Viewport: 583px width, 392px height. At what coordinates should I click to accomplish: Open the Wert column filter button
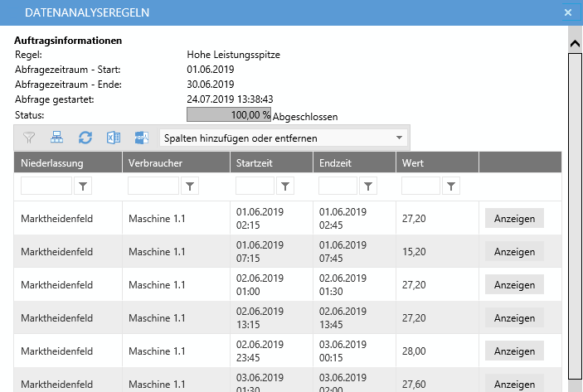(450, 187)
